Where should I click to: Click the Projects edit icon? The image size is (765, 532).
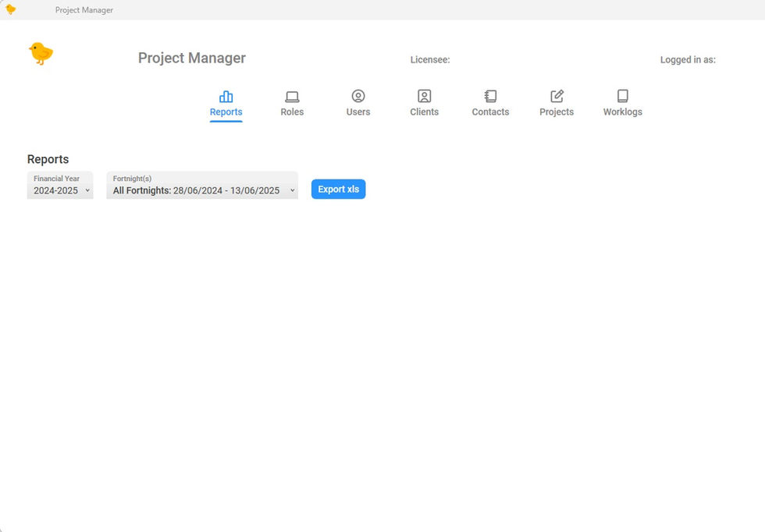557,95
